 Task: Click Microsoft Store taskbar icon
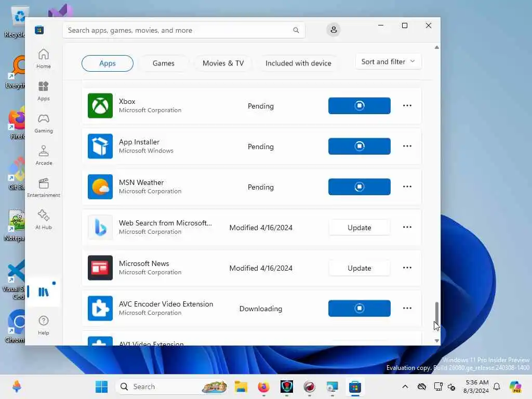355,387
